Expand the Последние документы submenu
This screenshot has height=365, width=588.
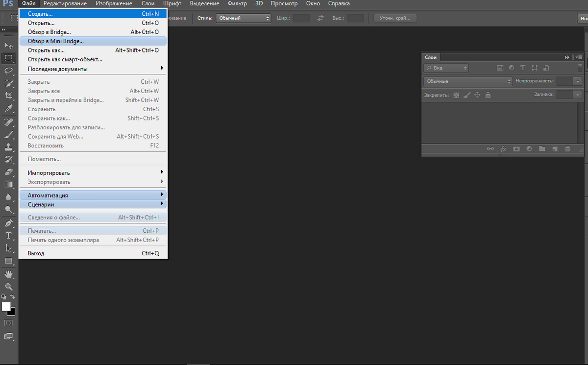93,69
